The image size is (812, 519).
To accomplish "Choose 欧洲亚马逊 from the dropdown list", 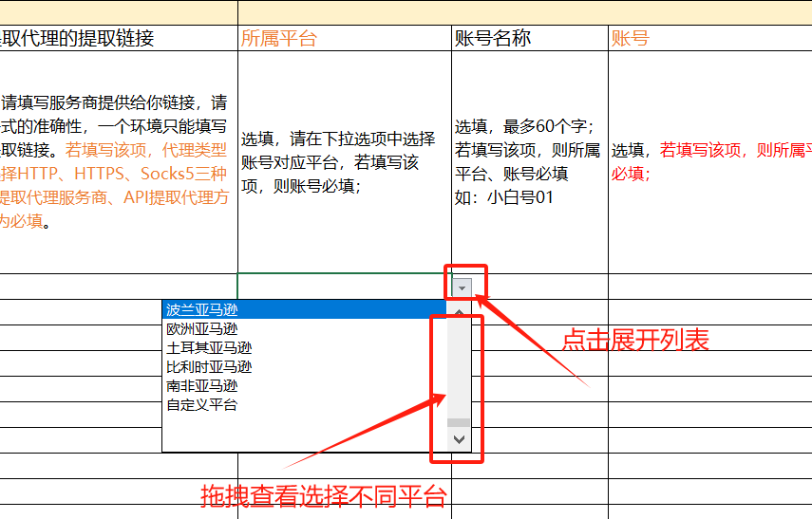I will pos(304,328).
